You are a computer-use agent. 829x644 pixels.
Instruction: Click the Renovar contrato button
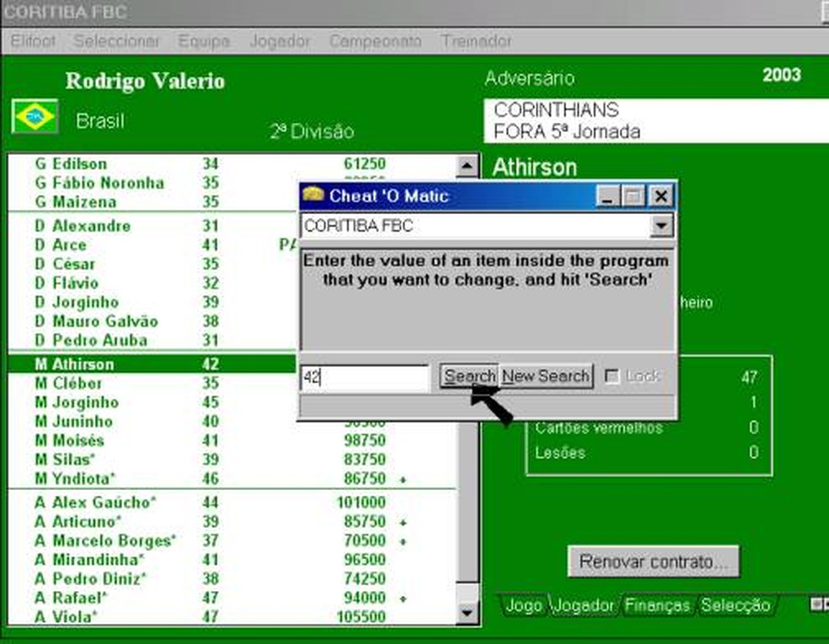click(x=653, y=561)
